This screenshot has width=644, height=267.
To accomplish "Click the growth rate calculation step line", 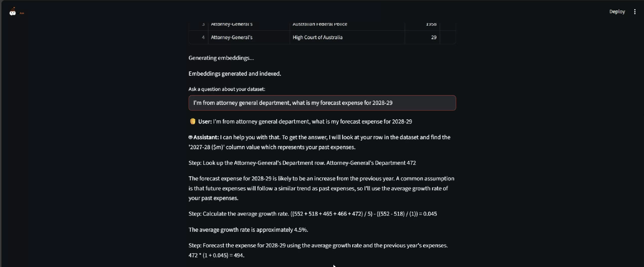I will pos(312,214).
